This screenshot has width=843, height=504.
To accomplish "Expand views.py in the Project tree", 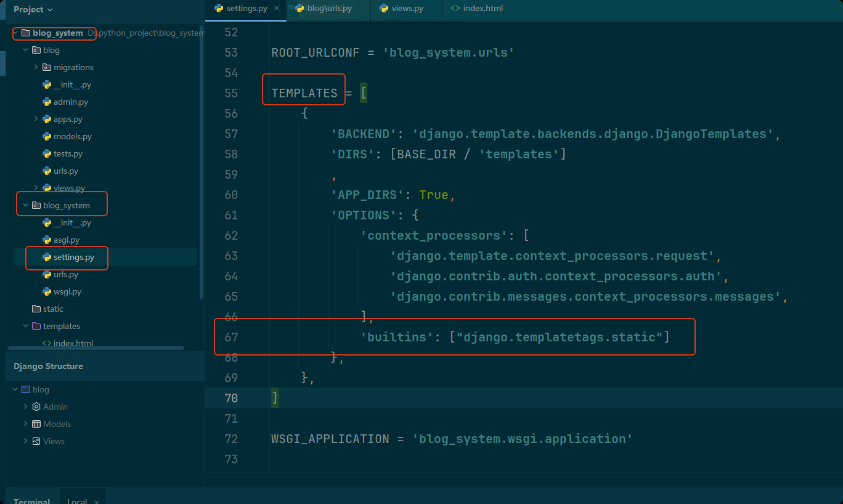I will tap(36, 188).
